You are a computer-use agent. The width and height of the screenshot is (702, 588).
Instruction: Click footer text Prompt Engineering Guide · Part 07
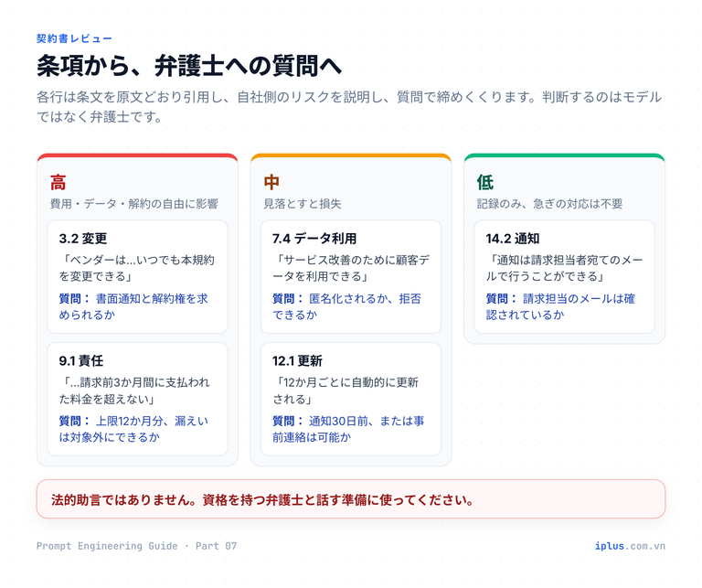[136, 546]
